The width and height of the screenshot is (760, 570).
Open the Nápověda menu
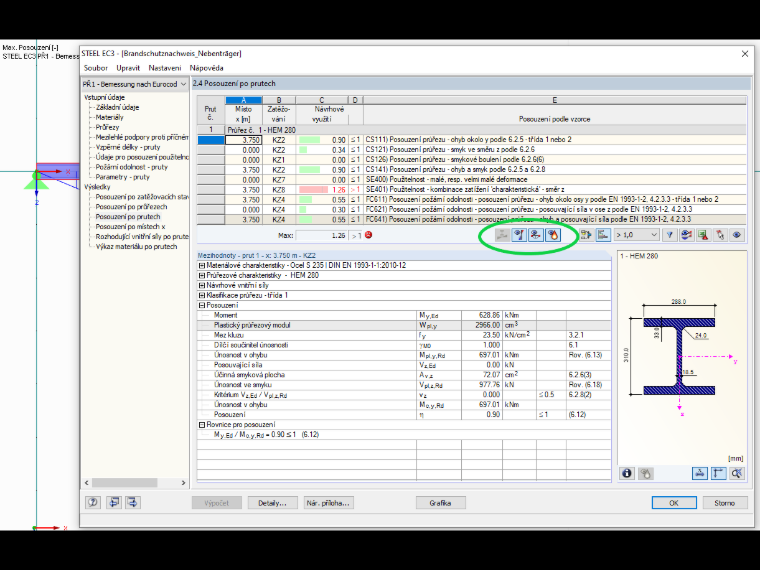[x=206, y=68]
